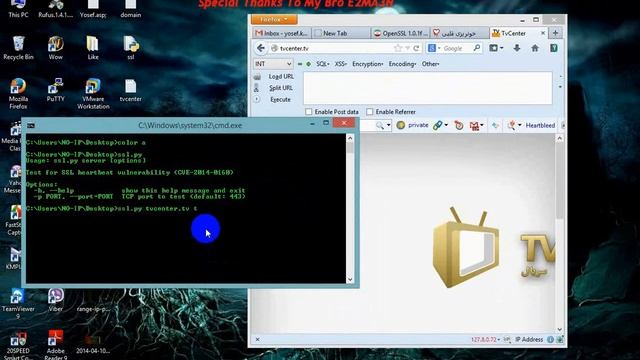Open a new tab with plus button

point(556,33)
